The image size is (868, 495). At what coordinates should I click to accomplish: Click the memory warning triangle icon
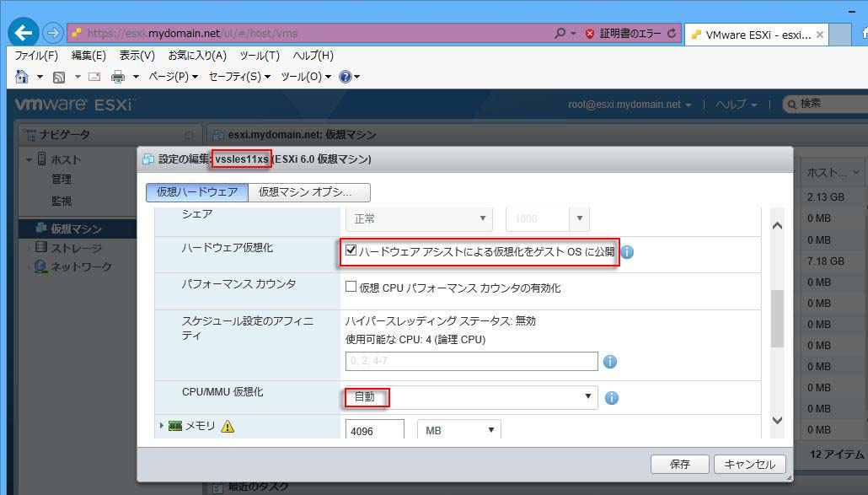[228, 426]
